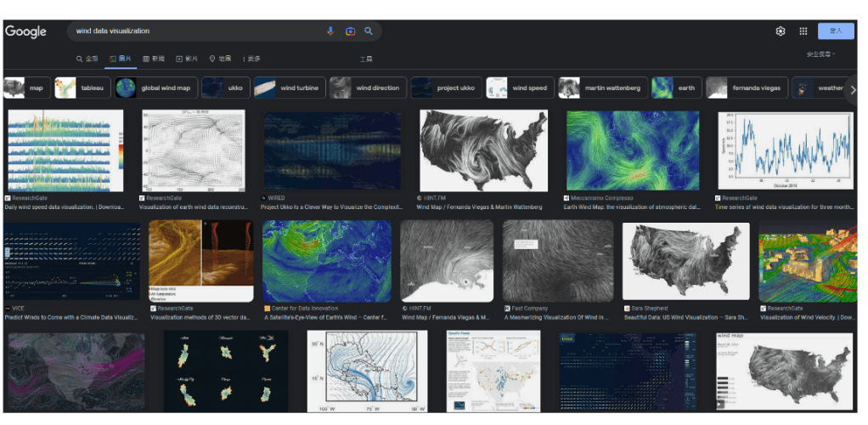Screen dimensions: 868x425
Task: Click the Google logo
Action: coord(25,31)
